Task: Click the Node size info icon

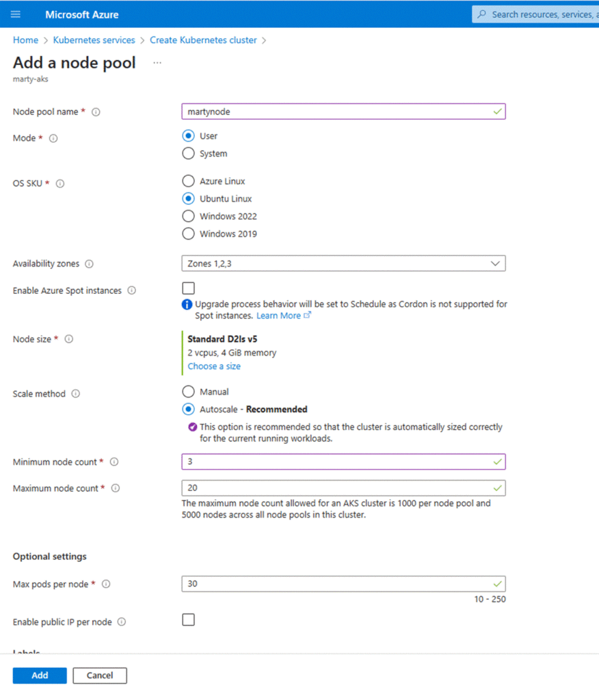Action: point(68,339)
